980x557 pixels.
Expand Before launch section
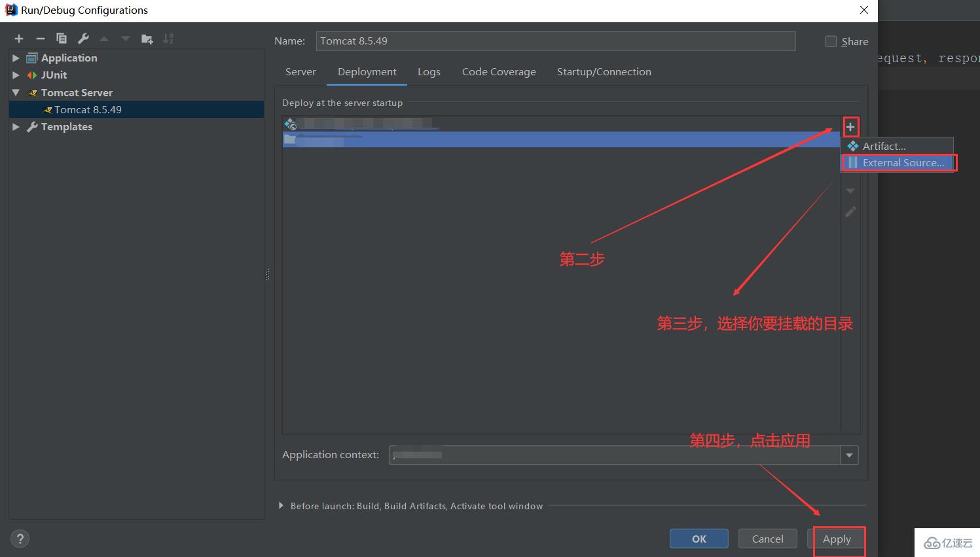coord(281,506)
